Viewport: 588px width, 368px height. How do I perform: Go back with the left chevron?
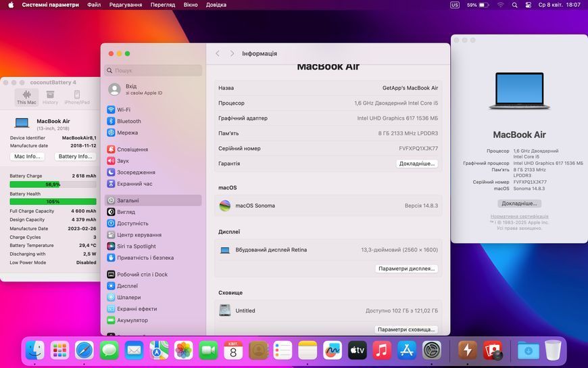[x=218, y=53]
